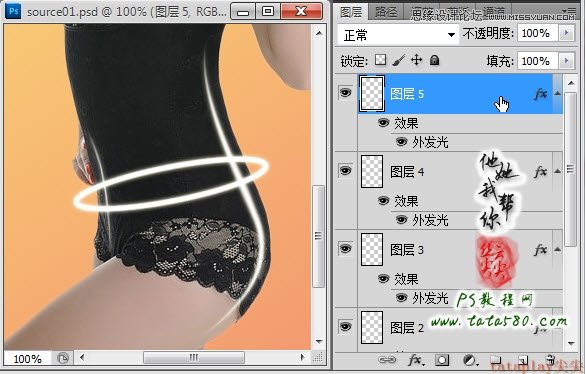
Task: Switch to the 图层 tab
Action: tap(351, 12)
